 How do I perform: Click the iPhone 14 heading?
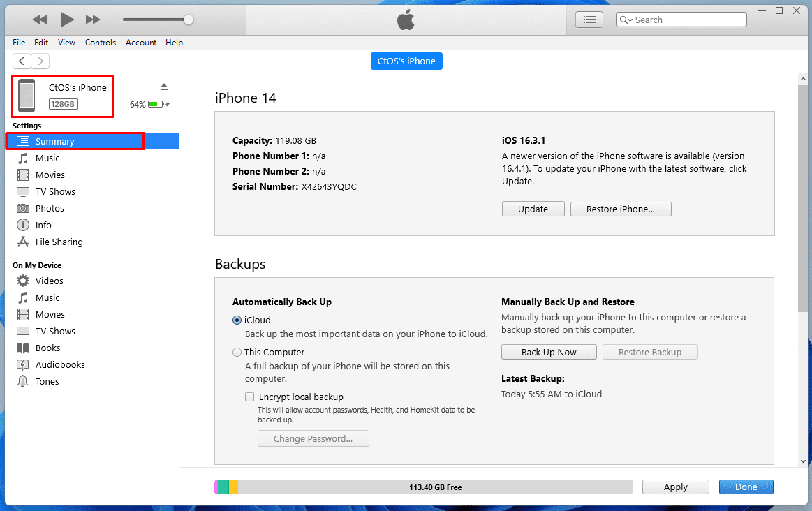(246, 98)
